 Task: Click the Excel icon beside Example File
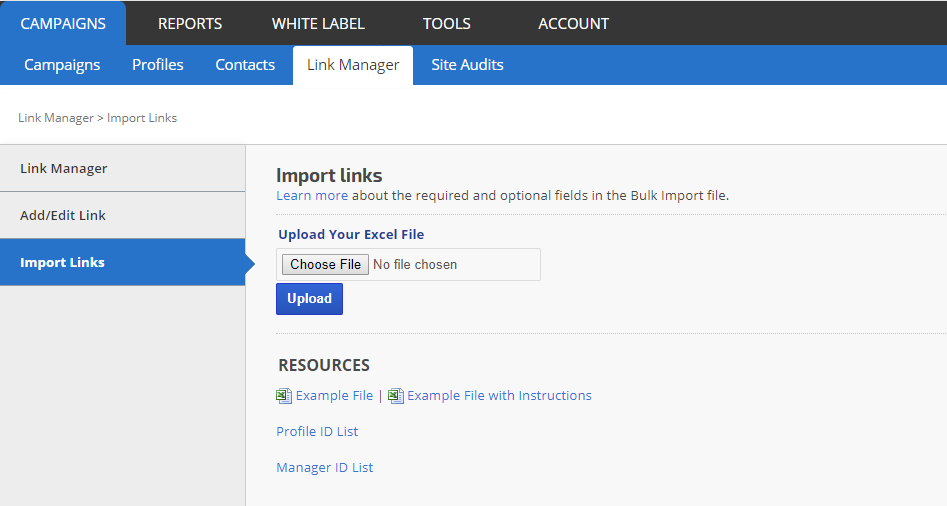[284, 396]
